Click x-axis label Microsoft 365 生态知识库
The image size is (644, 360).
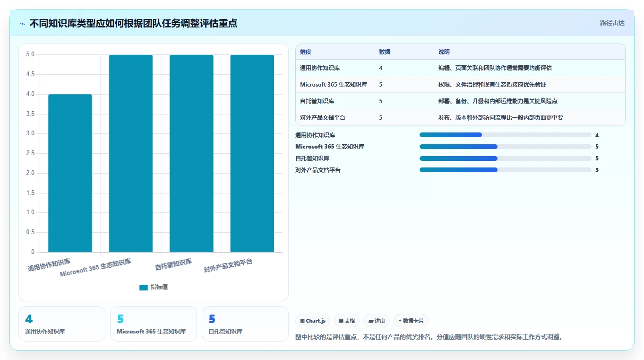click(95, 268)
